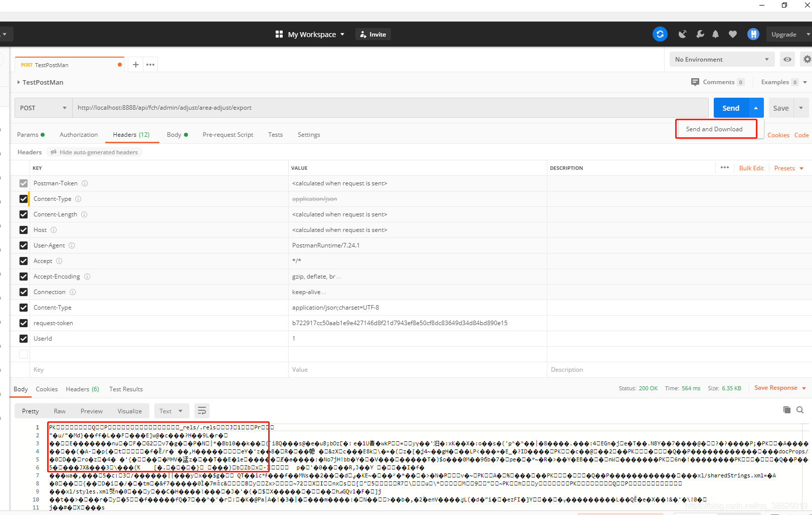Click the request URL input field

[390, 108]
